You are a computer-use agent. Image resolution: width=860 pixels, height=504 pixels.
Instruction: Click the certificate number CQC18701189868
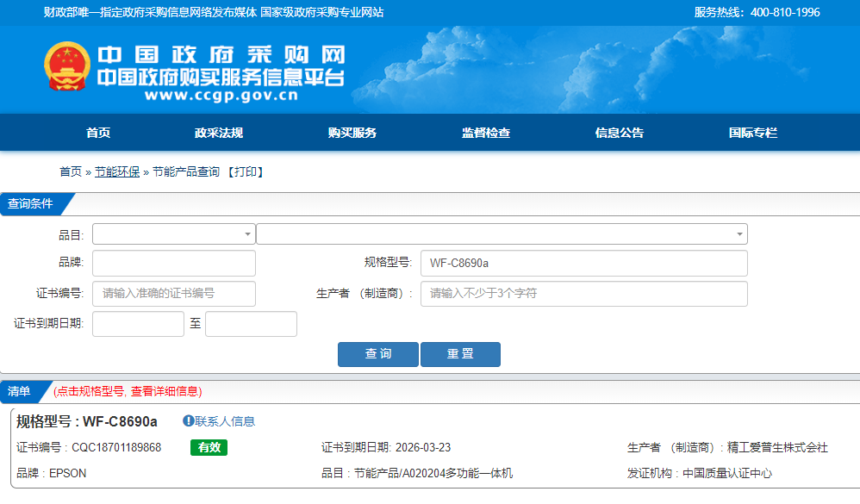pyautogui.click(x=116, y=447)
